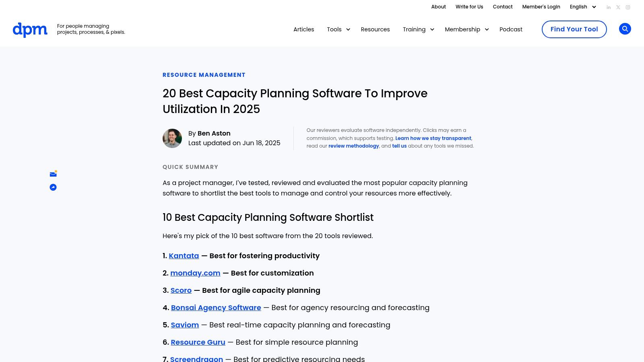Open the Resource Management category link

coord(204,75)
